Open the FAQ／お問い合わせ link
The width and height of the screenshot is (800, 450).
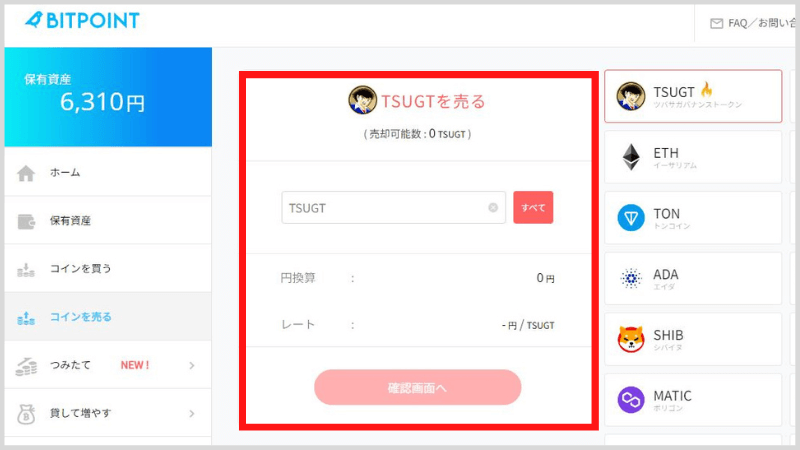761,23
